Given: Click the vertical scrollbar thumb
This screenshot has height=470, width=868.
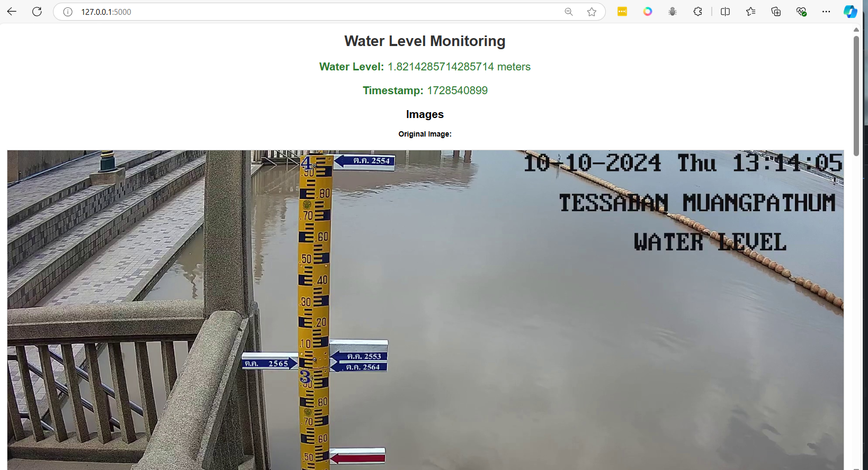Looking at the screenshot, I should [x=856, y=95].
